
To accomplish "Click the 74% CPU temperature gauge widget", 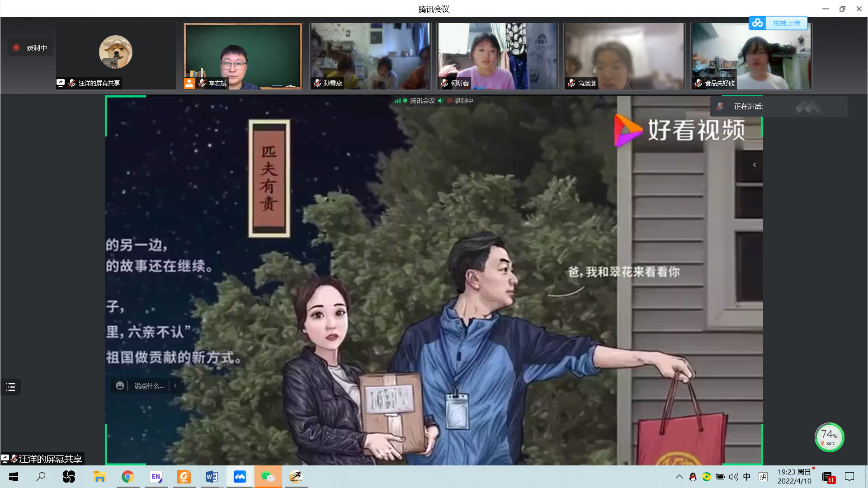I will (829, 437).
